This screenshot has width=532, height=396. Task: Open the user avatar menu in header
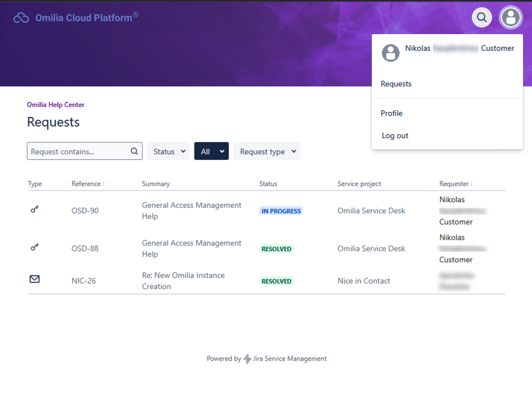(x=510, y=18)
